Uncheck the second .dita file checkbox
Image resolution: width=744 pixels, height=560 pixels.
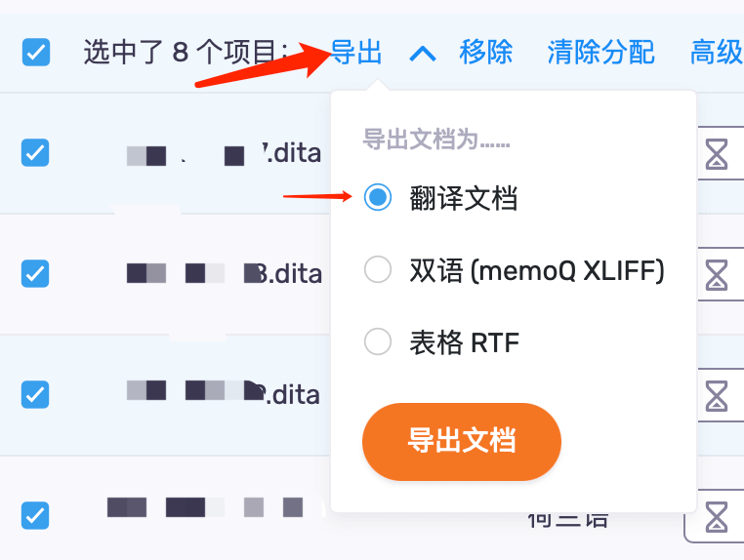(x=35, y=273)
